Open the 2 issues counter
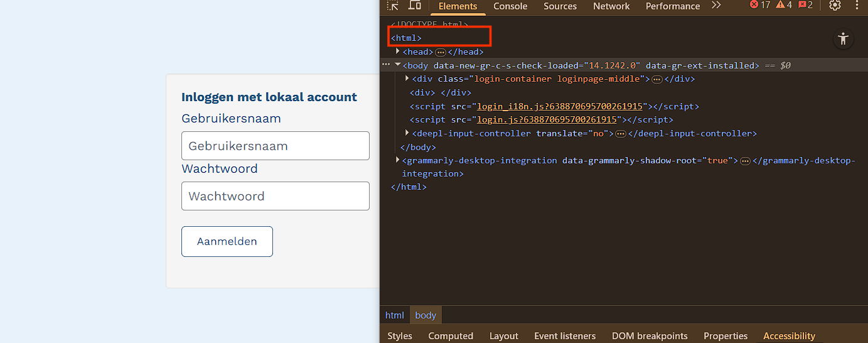The height and width of the screenshot is (343, 868). point(806,5)
